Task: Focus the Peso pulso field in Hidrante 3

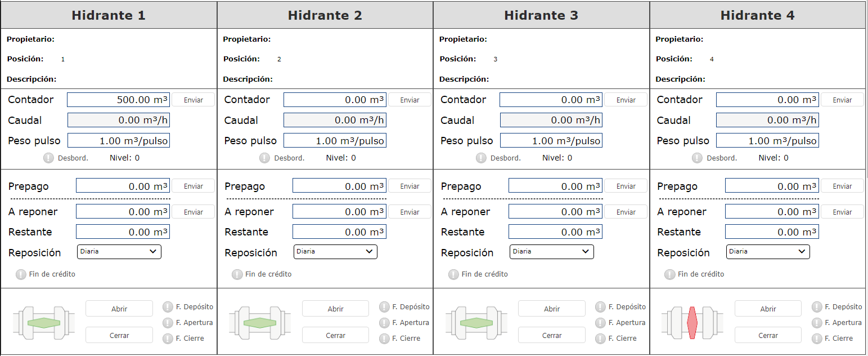Action: pyautogui.click(x=551, y=141)
